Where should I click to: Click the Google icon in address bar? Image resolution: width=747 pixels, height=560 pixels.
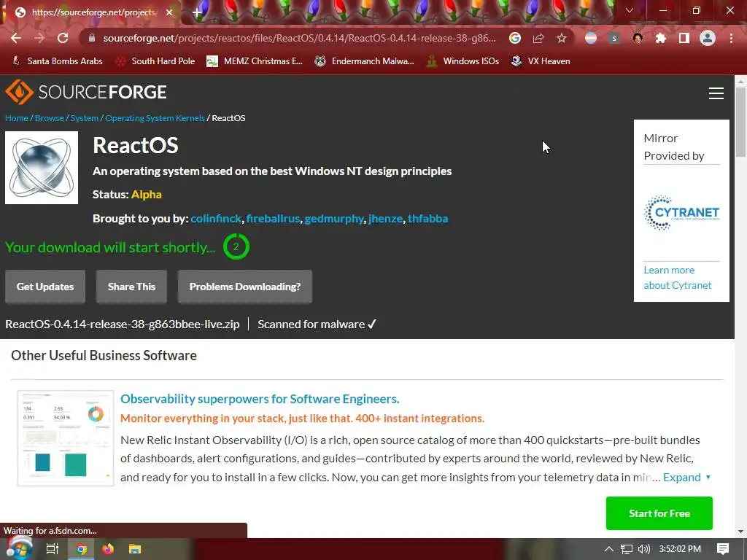pos(514,38)
